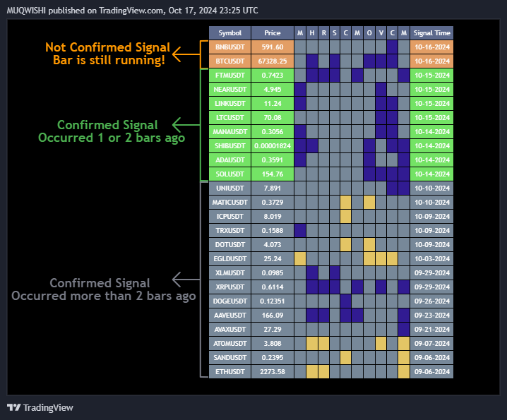Click the yellow signal cell in ICPUSDT row
Image resolution: width=507 pixels, height=420 pixels.
pyautogui.click(x=345, y=216)
